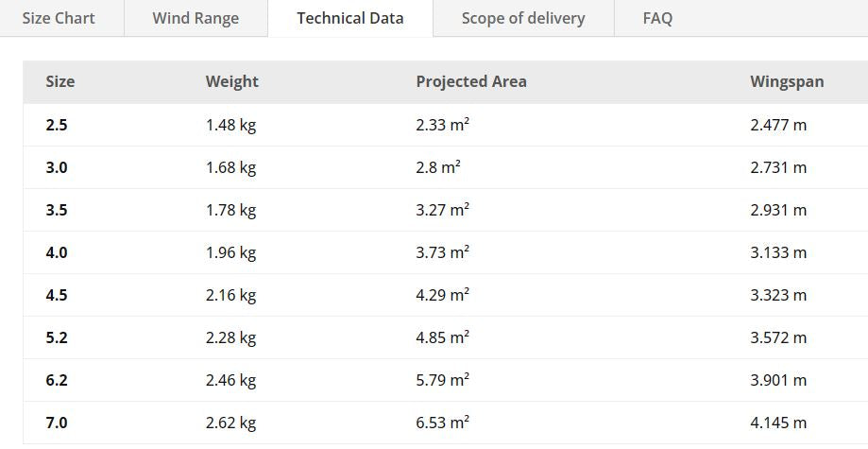
Task: Click the 1.48 kg weight cell
Action: (230, 125)
